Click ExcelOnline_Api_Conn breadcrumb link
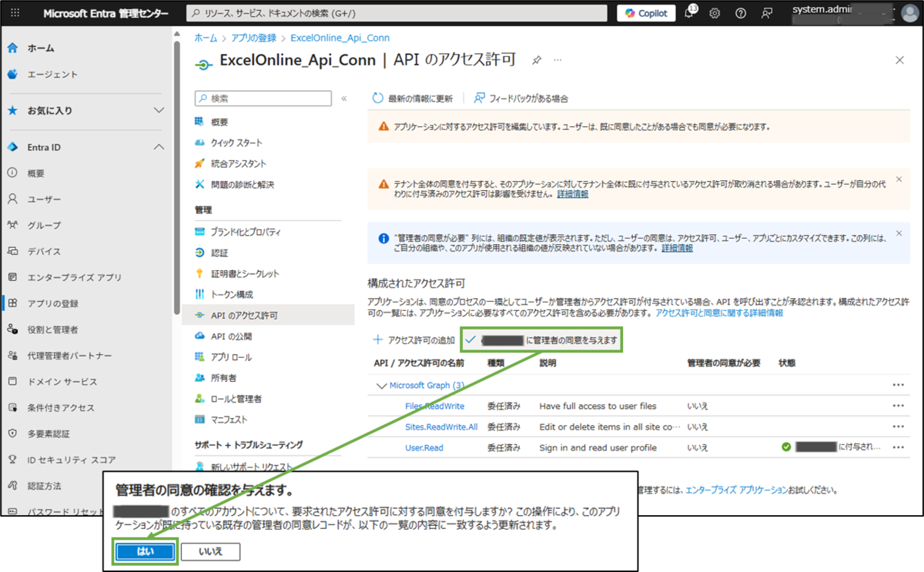This screenshot has width=924, height=572. coord(340,38)
